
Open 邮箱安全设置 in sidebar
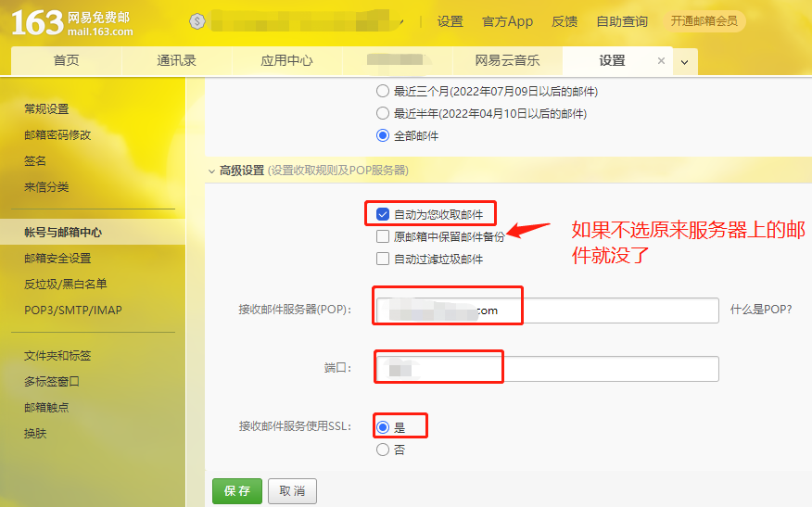point(57,258)
